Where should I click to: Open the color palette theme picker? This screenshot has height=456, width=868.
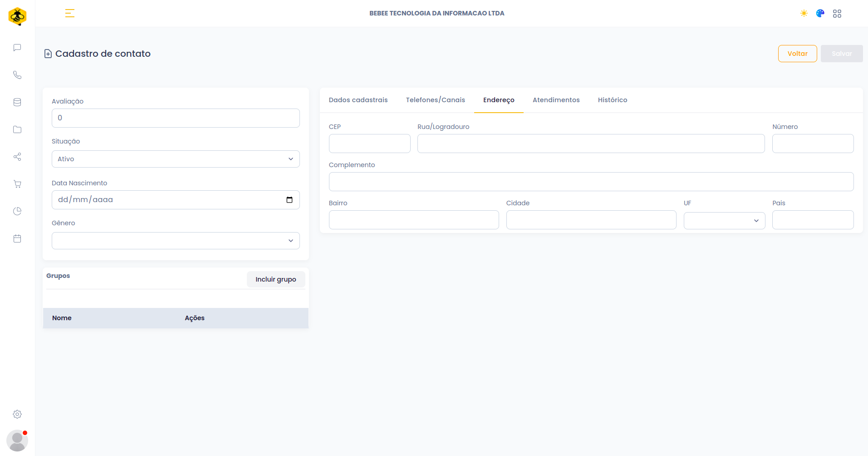coord(820,14)
